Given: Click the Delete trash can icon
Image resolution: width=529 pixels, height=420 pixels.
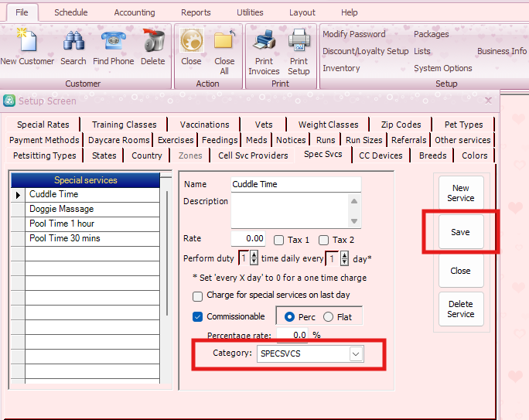Looking at the screenshot, I should (153, 42).
